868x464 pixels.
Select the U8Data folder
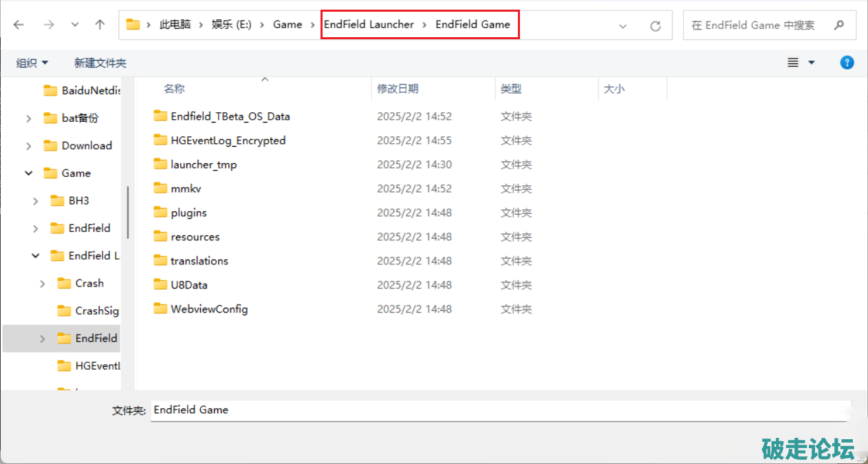coord(188,285)
